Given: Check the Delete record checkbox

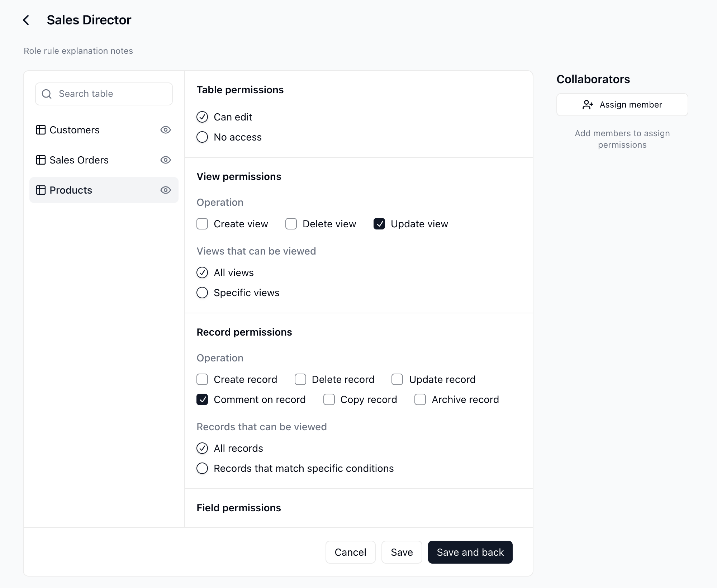Looking at the screenshot, I should coord(300,379).
